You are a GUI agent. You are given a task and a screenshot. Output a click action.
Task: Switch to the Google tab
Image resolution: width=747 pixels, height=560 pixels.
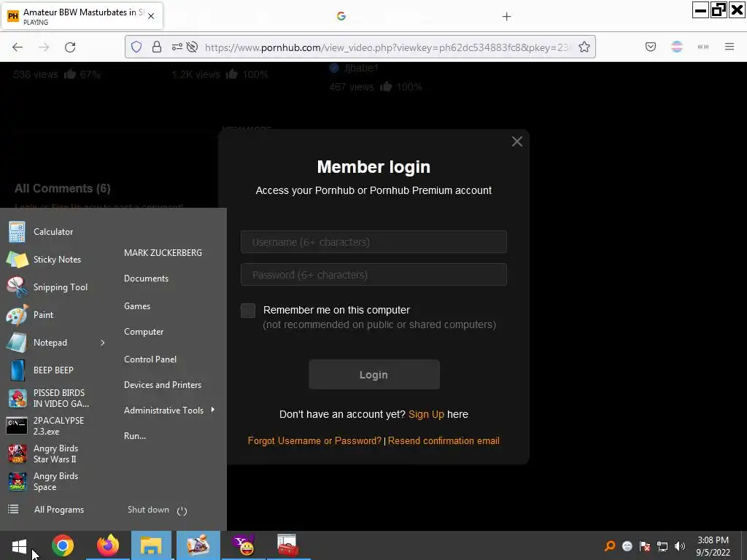click(341, 16)
